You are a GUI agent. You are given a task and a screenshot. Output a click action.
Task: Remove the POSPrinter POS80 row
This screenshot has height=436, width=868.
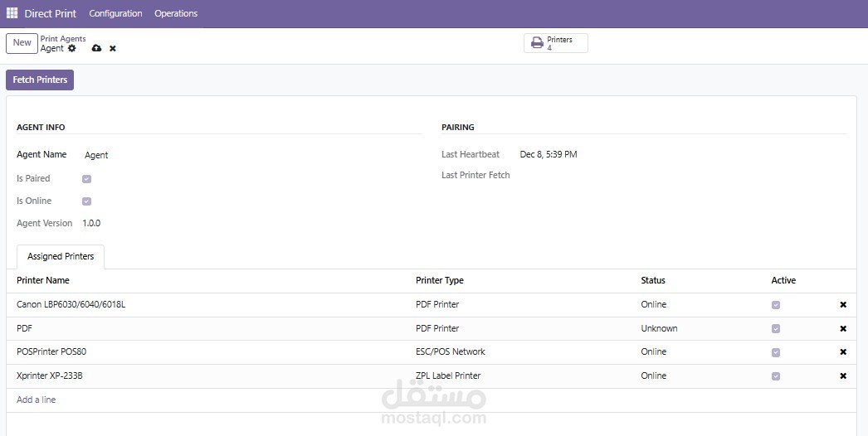[x=843, y=352]
